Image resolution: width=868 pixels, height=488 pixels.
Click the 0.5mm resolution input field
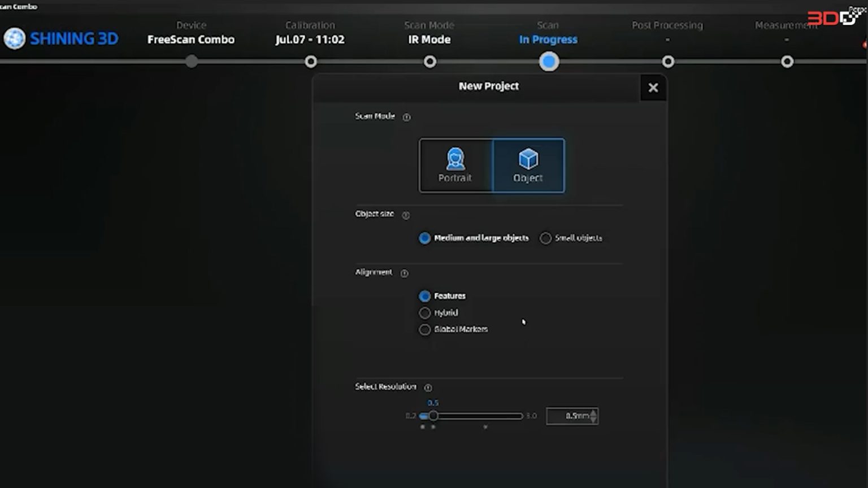567,416
